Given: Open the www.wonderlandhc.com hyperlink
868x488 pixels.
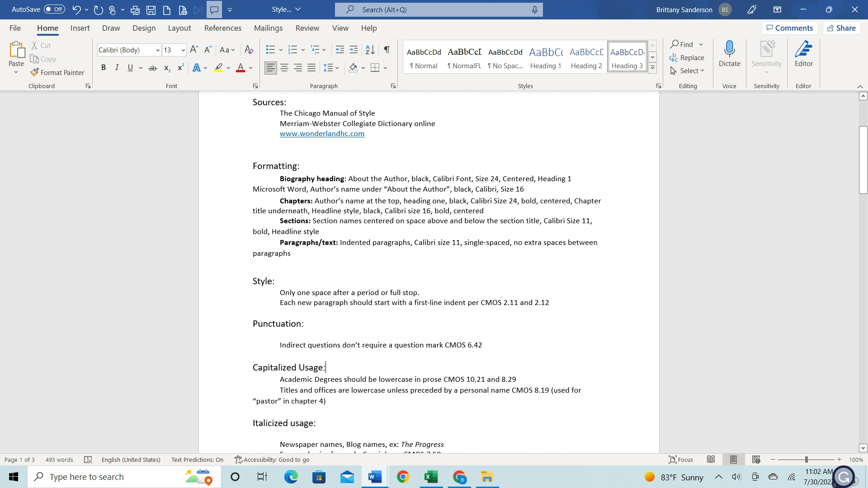Looking at the screenshot, I should (x=322, y=134).
